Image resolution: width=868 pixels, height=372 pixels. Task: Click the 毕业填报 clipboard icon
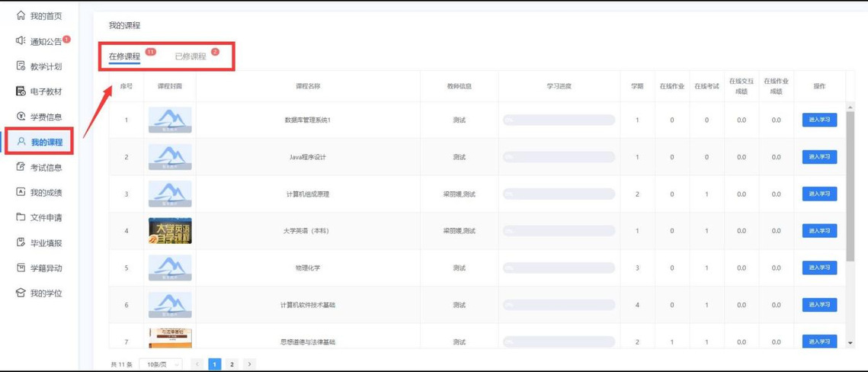[21, 242]
